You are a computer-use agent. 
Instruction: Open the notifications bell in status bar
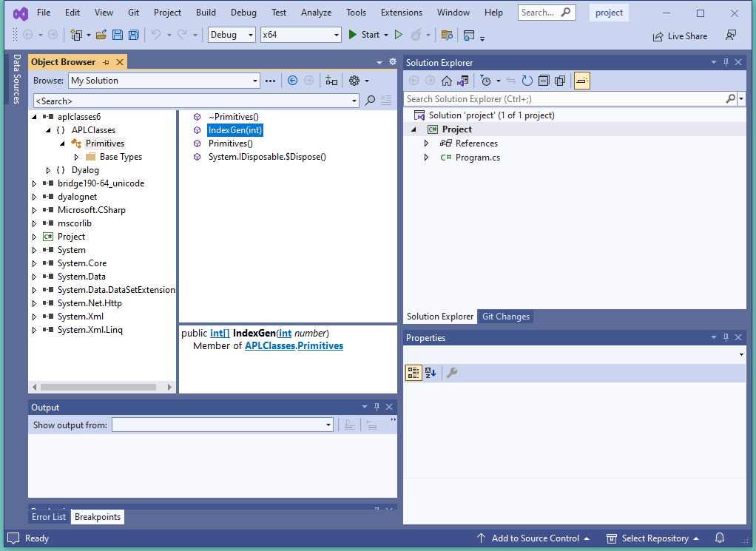coord(719,538)
